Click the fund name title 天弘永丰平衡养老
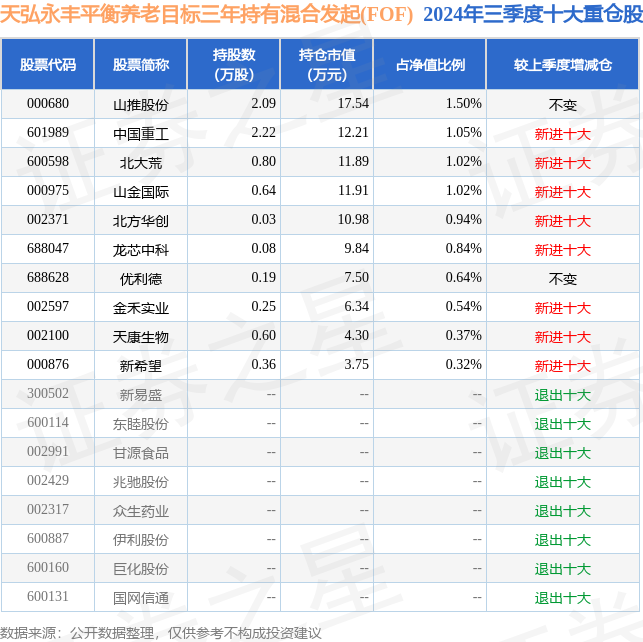Screen dimensions: 643x642 (206, 14)
